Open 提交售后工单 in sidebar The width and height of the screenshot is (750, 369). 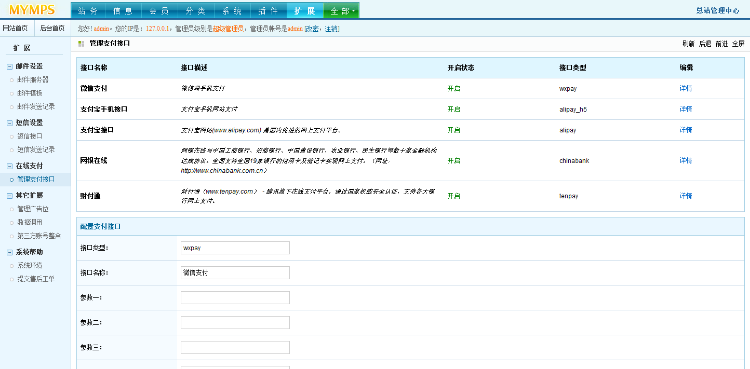tap(36, 278)
